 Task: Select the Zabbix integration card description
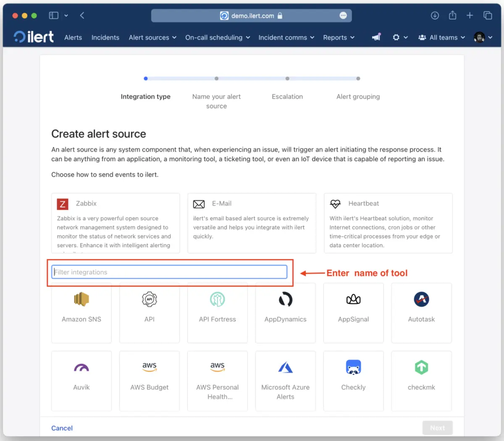(114, 232)
